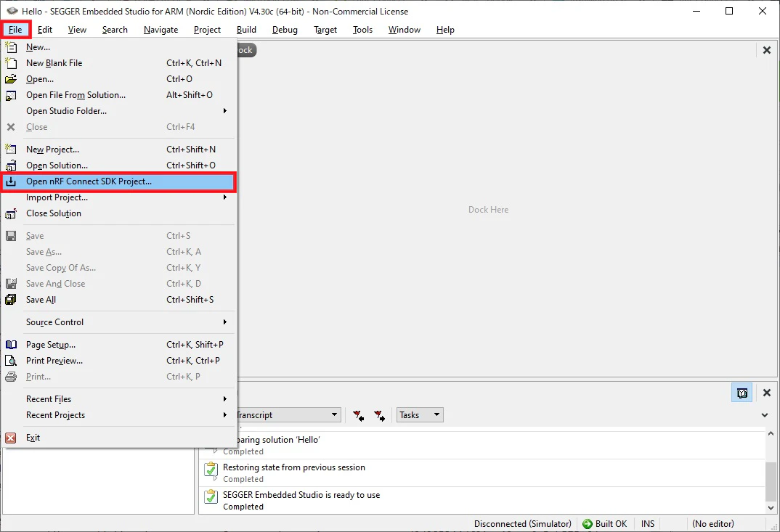
Task: Click the output scrollbar down arrow
Action: [771, 508]
